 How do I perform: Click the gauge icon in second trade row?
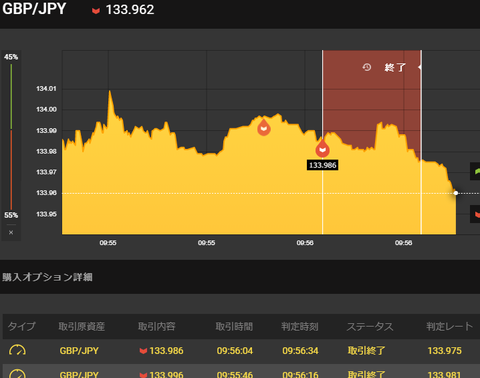17,373
